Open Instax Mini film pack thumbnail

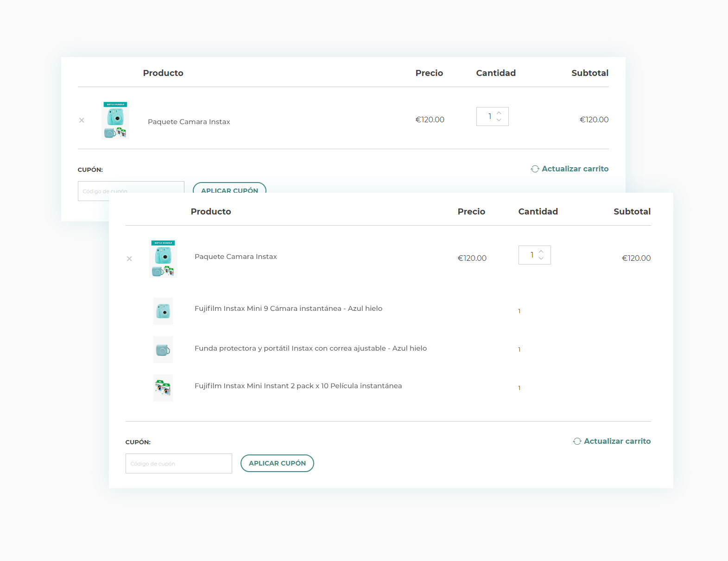click(x=163, y=388)
